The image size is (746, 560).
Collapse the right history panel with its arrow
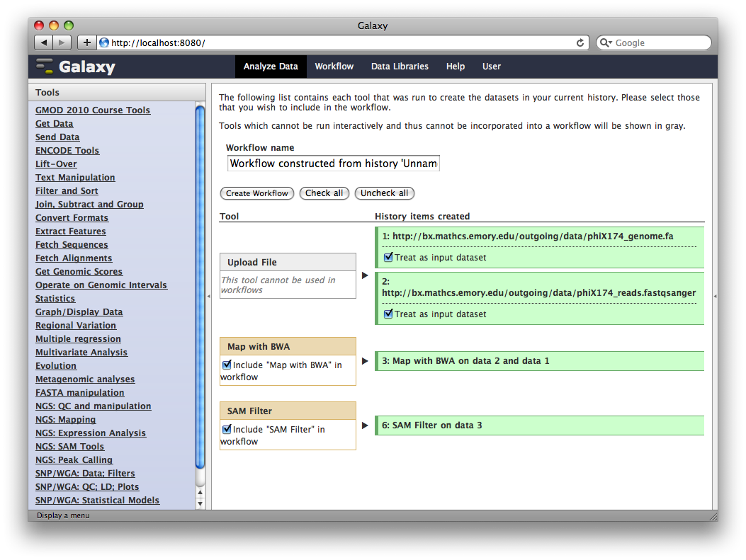(715, 296)
